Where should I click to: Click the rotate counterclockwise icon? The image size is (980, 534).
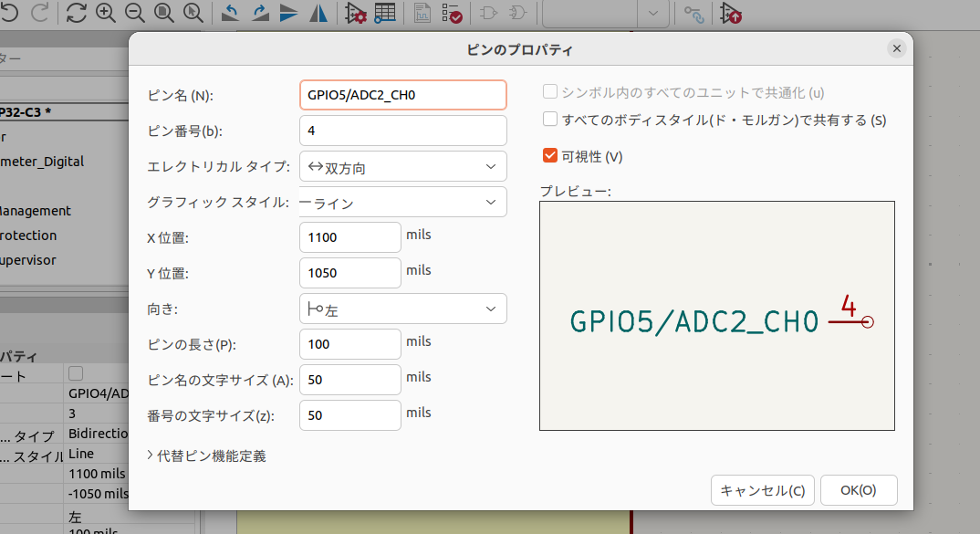pyautogui.click(x=231, y=14)
